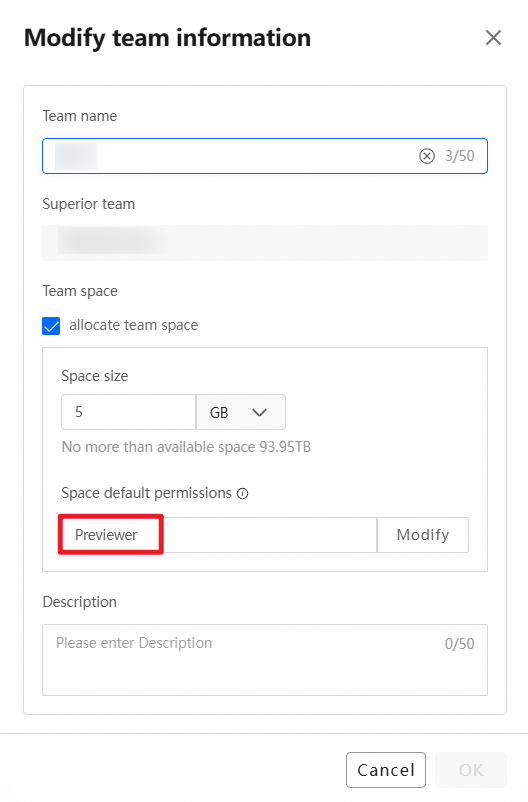528x802 pixels.
Task: Click the available space 93.95TB hint text
Action: [x=186, y=447]
